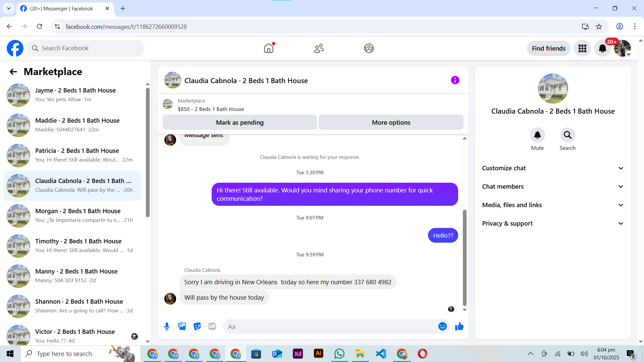This screenshot has height=362, width=644.
Task: Click Claudia Cabnola chat header title
Action: (246, 81)
